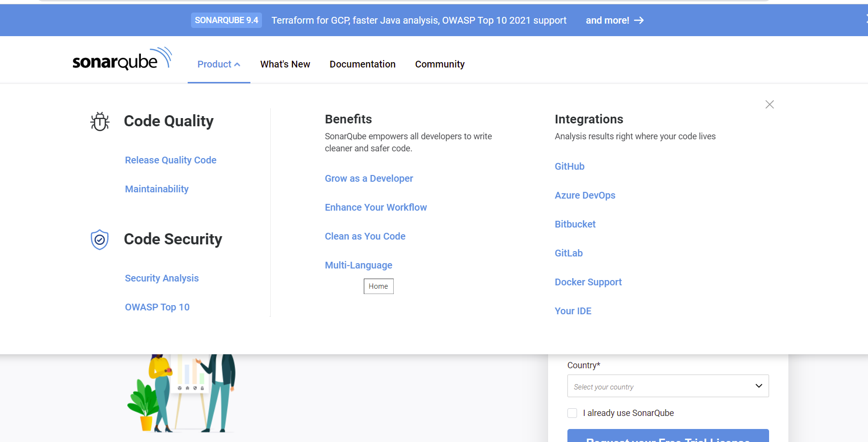Click the team illustration image
The height and width of the screenshot is (442, 868).
coord(182,393)
